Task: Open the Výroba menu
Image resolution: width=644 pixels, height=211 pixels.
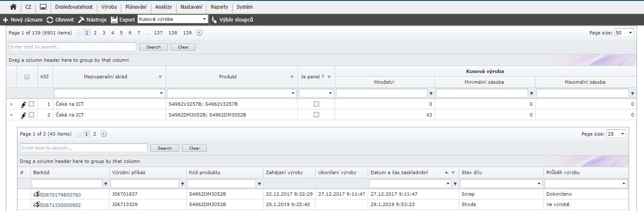Action: tap(109, 7)
